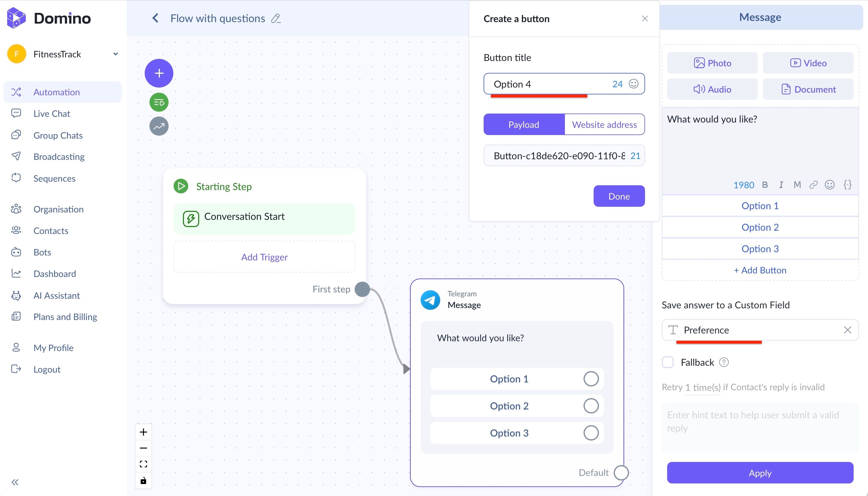
Task: Click the bold formatting icon
Action: click(765, 185)
